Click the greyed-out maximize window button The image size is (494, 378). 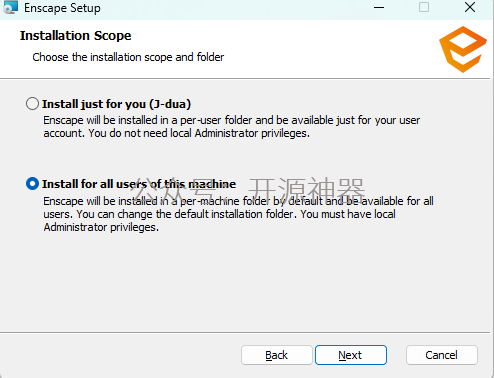point(424,7)
